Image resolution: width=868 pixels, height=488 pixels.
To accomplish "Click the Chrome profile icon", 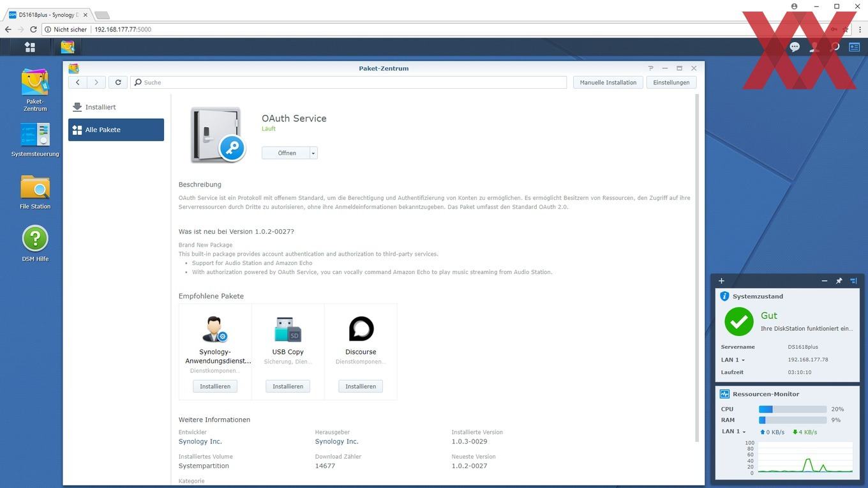I will pos(794,6).
